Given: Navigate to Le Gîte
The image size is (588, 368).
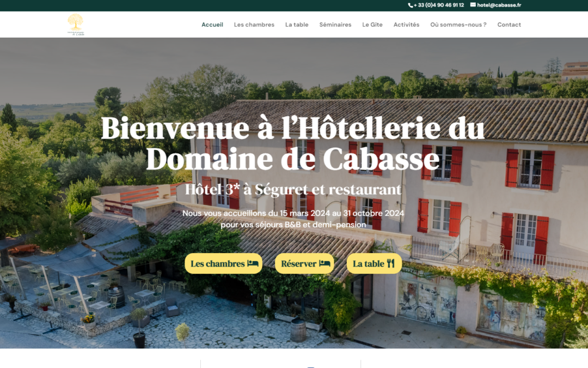Looking at the screenshot, I should (x=372, y=25).
